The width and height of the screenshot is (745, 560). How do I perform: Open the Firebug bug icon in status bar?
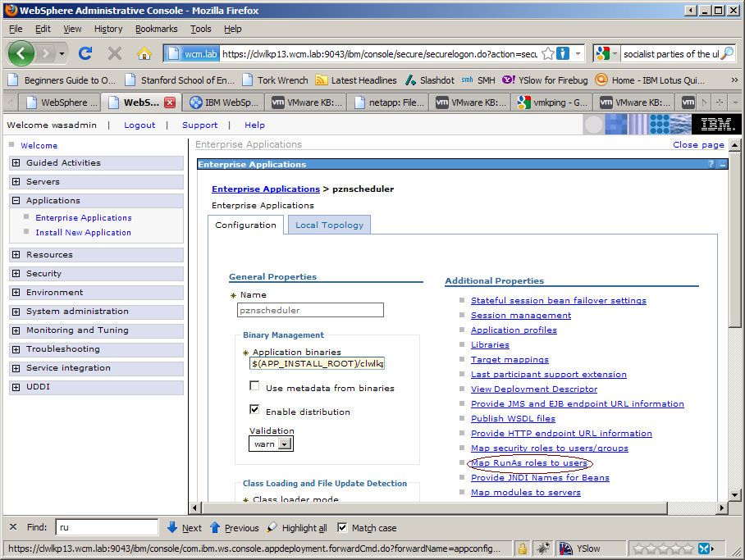tap(543, 549)
